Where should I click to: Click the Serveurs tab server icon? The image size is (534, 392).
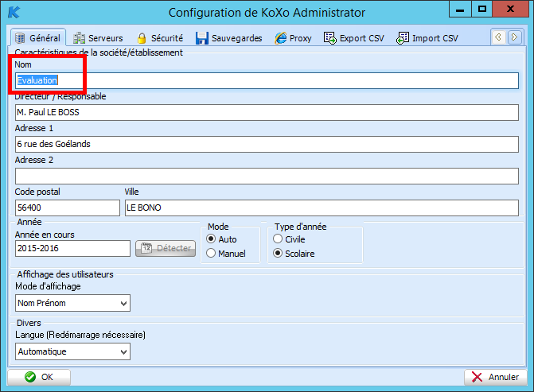click(79, 38)
